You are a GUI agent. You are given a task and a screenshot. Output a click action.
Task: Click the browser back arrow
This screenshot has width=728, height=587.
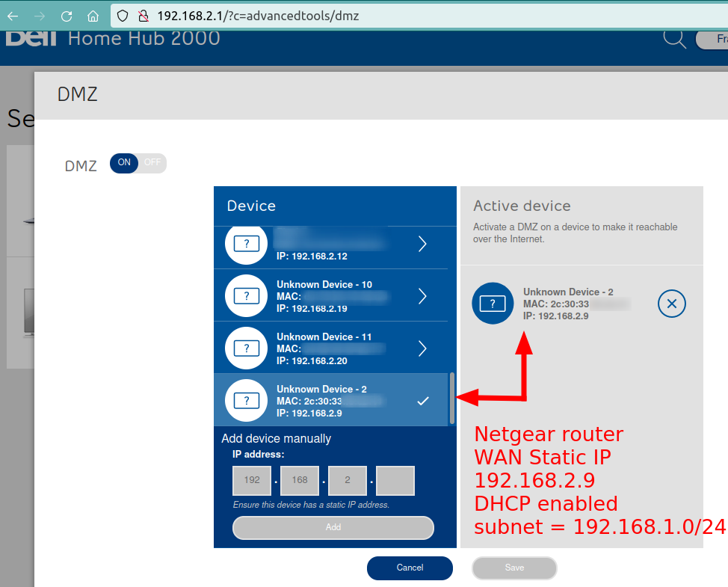point(13,16)
